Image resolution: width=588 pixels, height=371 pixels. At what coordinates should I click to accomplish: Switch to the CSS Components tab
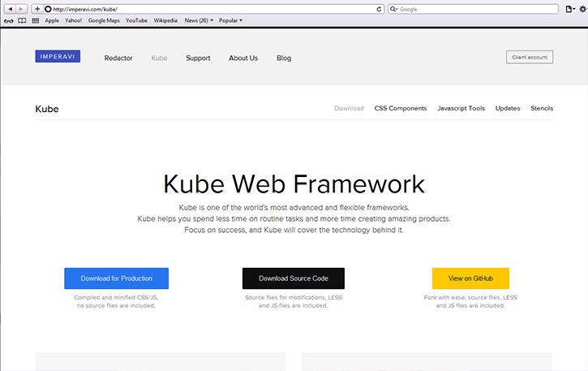click(401, 108)
